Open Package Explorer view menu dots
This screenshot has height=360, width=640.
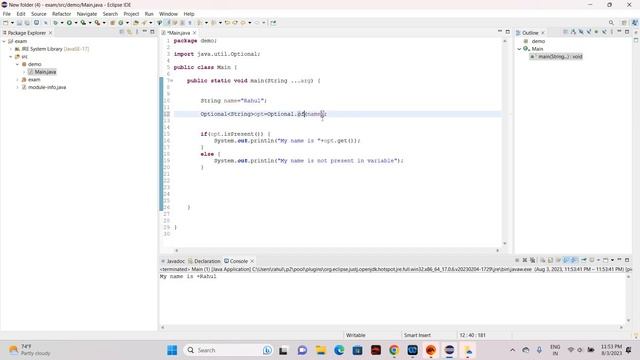click(x=137, y=32)
